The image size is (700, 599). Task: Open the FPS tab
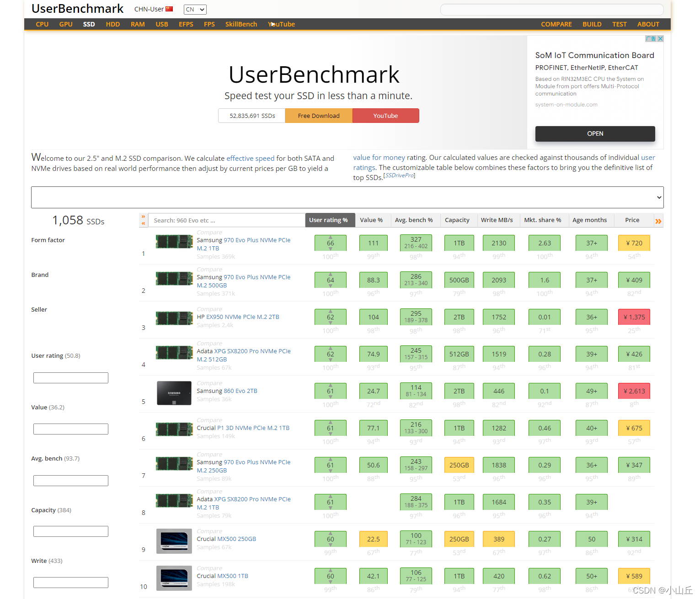(209, 24)
